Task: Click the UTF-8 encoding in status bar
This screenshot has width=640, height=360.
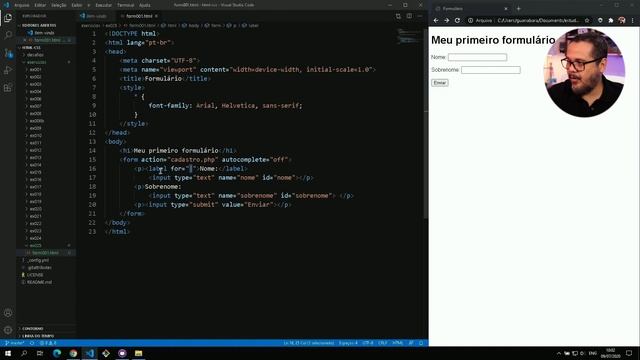Action: click(368, 343)
